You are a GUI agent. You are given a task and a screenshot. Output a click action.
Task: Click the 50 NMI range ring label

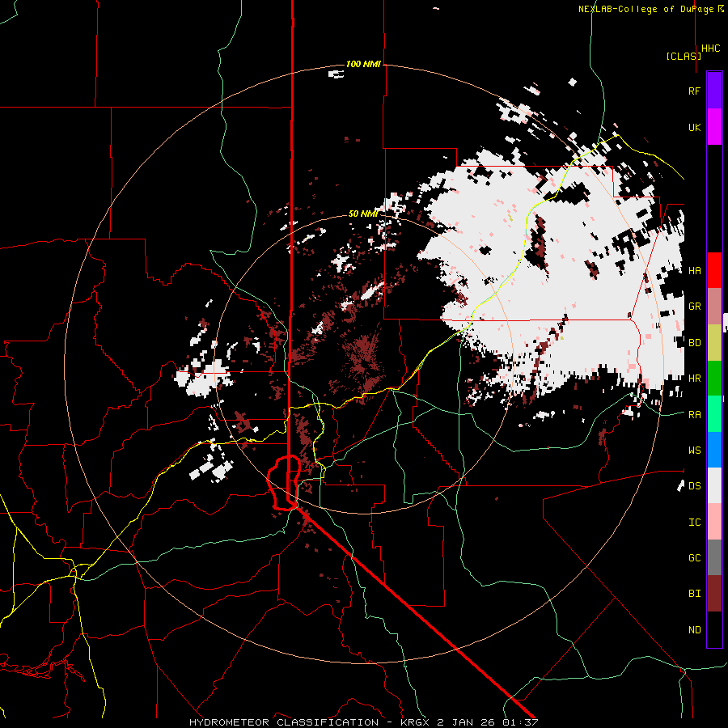point(363,214)
